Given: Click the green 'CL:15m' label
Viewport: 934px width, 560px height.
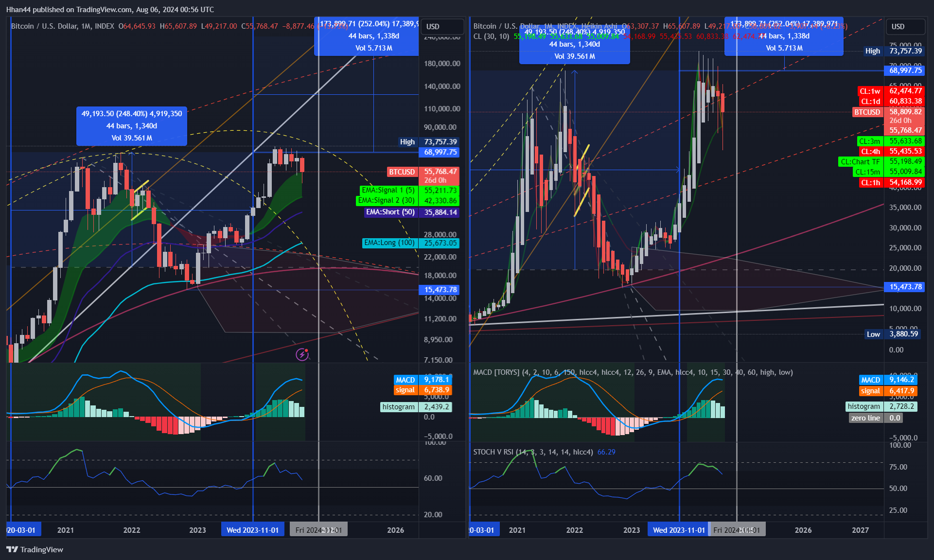Looking at the screenshot, I should pyautogui.click(x=868, y=172).
